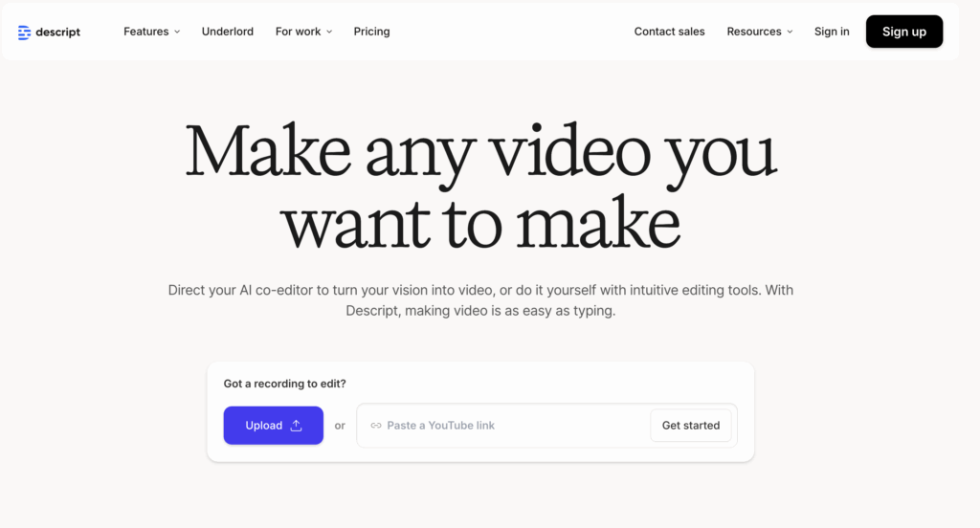Click the black Sign up button
Viewport: 980px width, 528px height.
tap(904, 32)
